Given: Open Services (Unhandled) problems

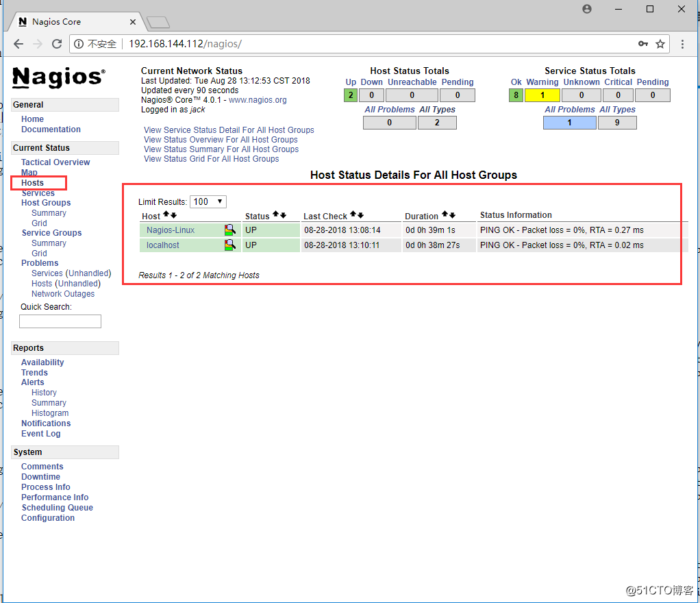Looking at the screenshot, I should (71, 273).
